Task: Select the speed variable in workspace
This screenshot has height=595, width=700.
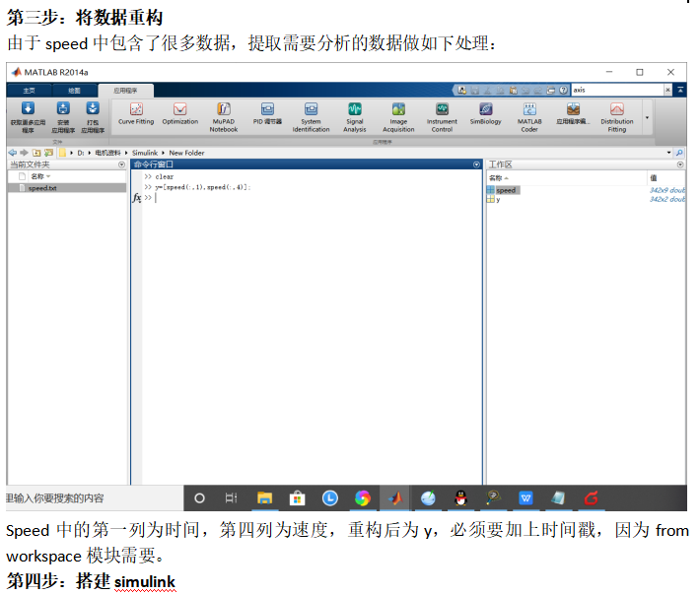Action: pyautogui.click(x=506, y=190)
